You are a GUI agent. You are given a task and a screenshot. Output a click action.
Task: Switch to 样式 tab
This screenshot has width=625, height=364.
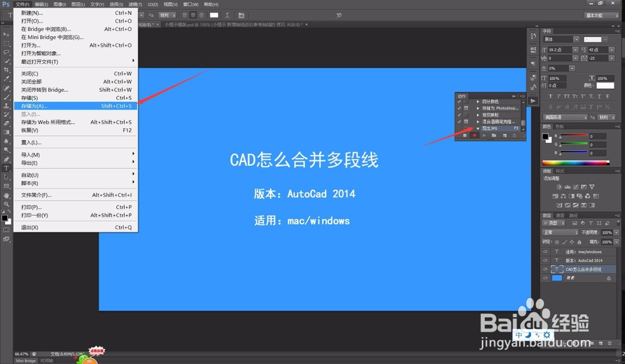[560, 171]
